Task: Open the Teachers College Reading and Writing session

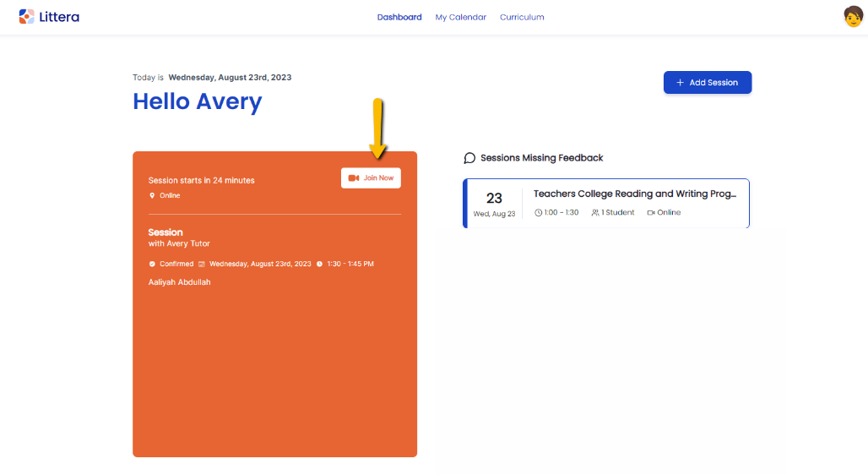Action: pyautogui.click(x=634, y=194)
